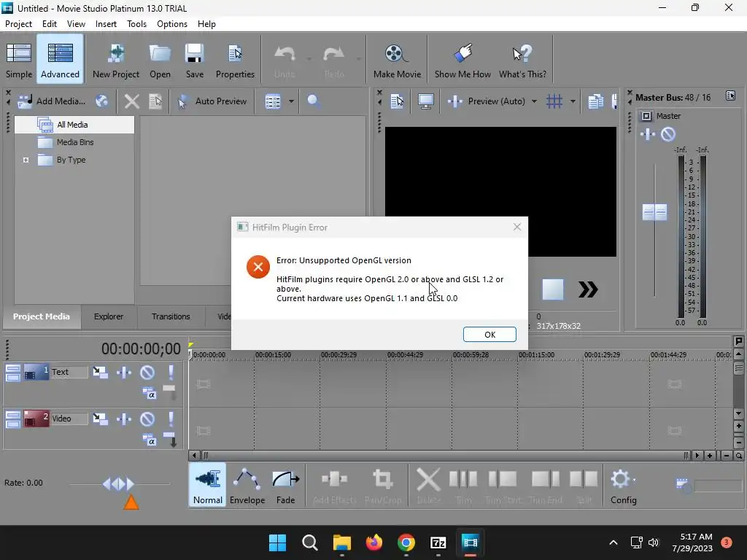Click OK in the HitFilm Plugin Error dialog
The width and height of the screenshot is (747, 560).
tap(489, 334)
